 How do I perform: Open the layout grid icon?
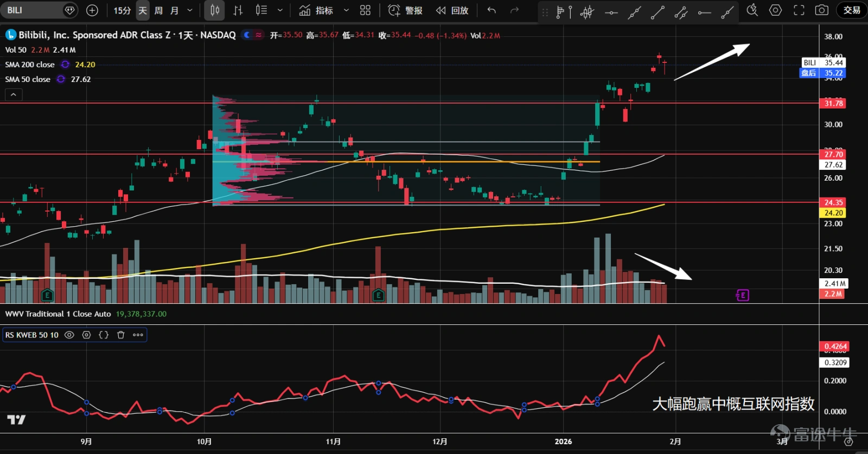[x=365, y=10]
